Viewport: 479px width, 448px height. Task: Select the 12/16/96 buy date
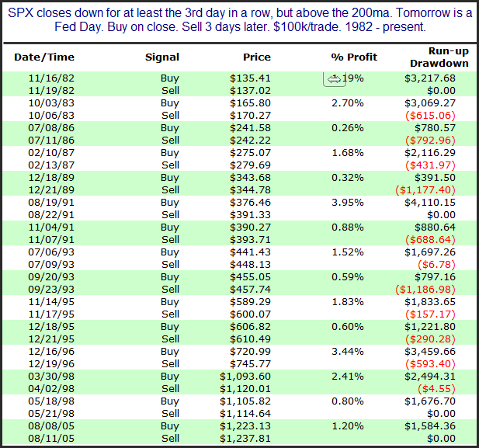(x=51, y=352)
